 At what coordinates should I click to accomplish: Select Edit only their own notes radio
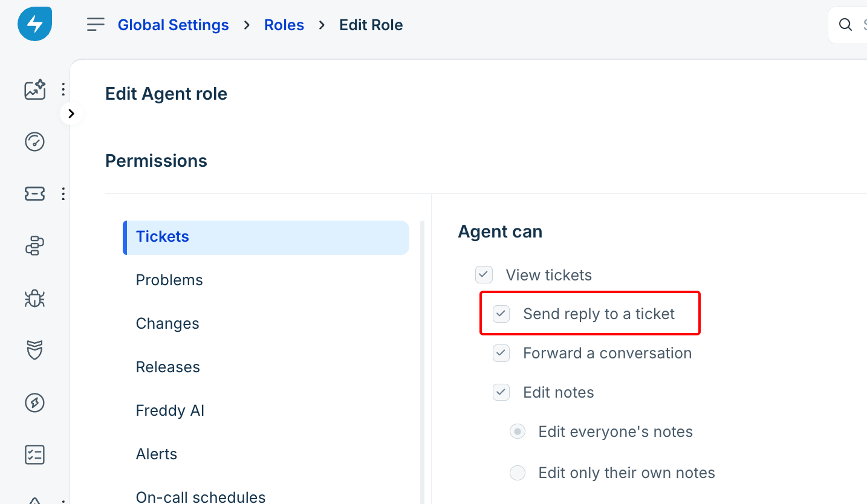pyautogui.click(x=518, y=473)
